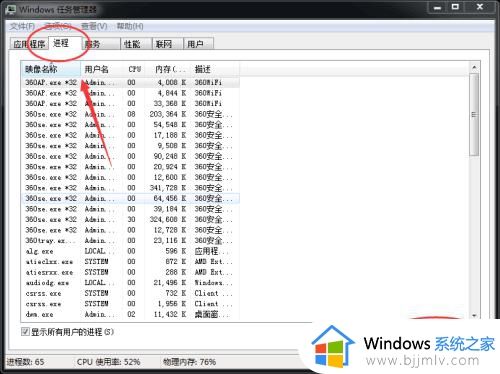Switch to the 应用程序 tab

tap(29, 44)
